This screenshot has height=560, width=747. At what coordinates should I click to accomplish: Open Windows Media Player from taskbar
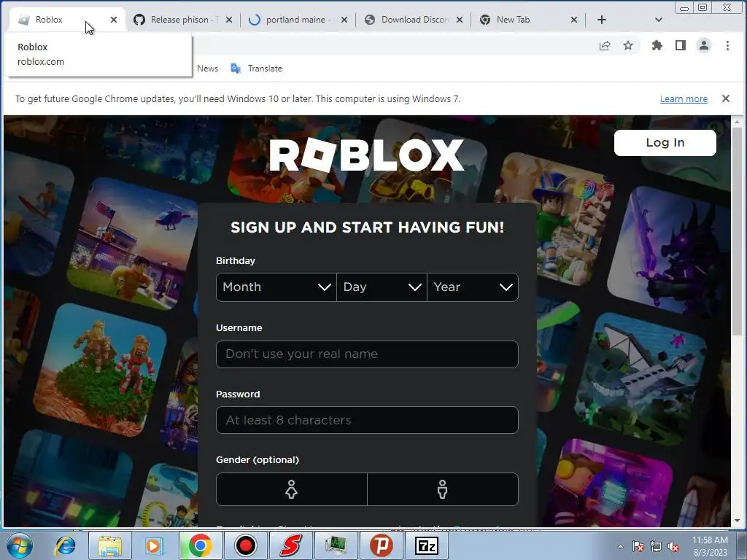point(154,545)
